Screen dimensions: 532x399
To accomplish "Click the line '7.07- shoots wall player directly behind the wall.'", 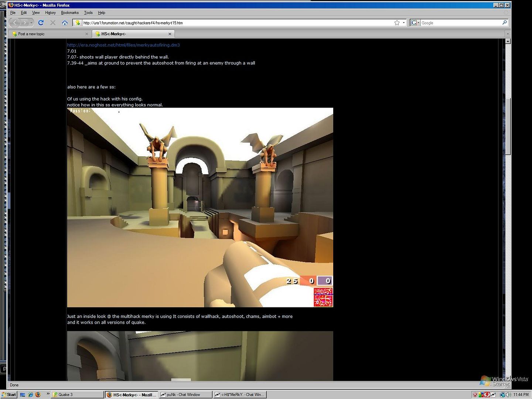I will [118, 57].
